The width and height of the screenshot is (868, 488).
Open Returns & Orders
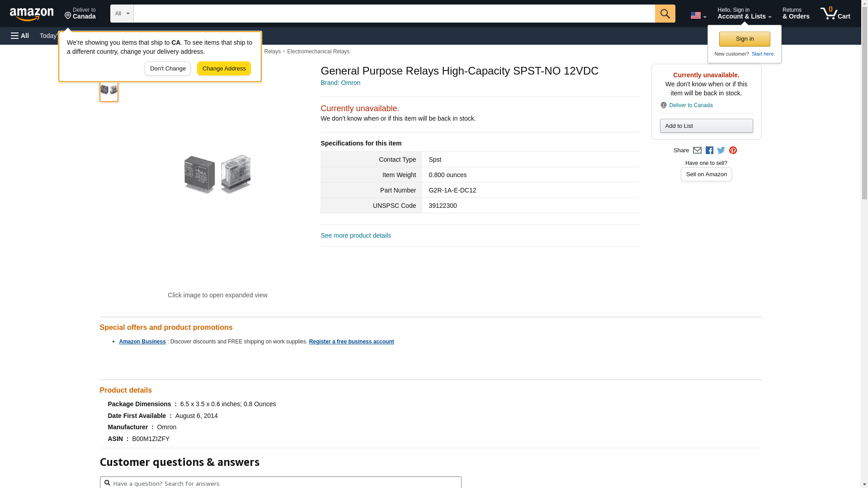(x=796, y=14)
